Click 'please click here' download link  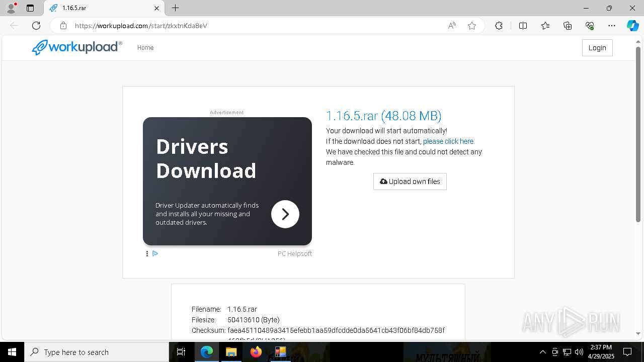point(448,141)
